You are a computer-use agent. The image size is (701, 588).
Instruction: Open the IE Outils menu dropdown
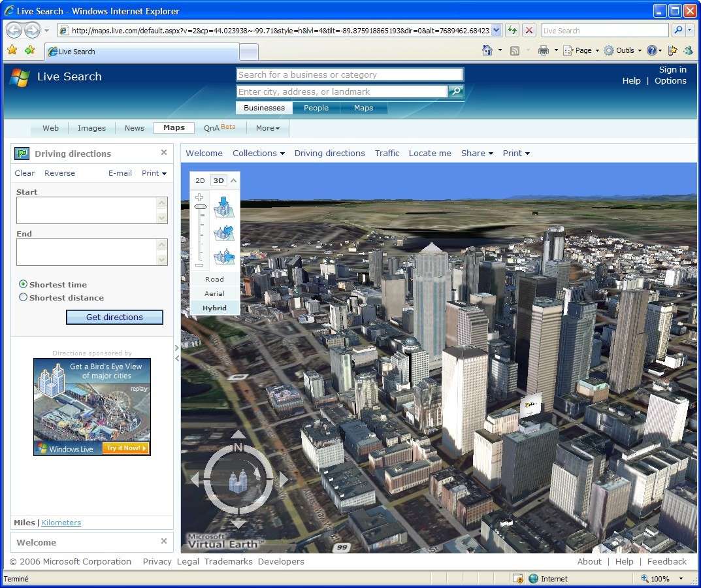pos(623,50)
